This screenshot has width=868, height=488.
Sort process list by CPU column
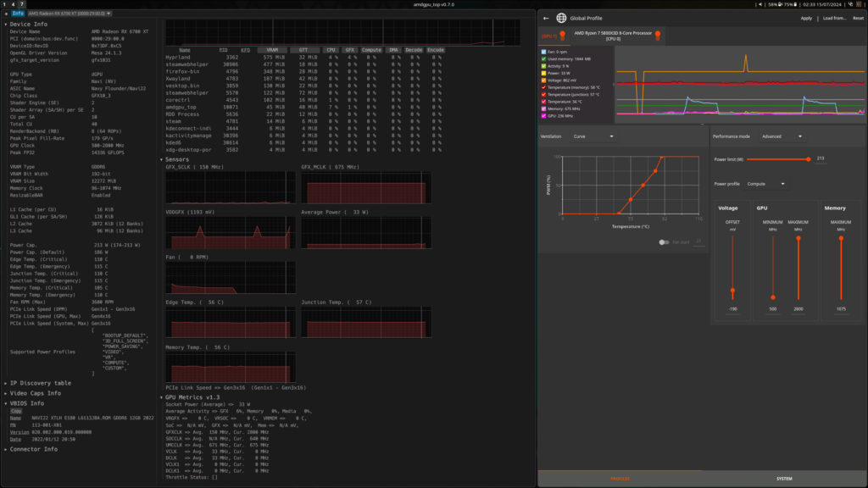(x=331, y=50)
